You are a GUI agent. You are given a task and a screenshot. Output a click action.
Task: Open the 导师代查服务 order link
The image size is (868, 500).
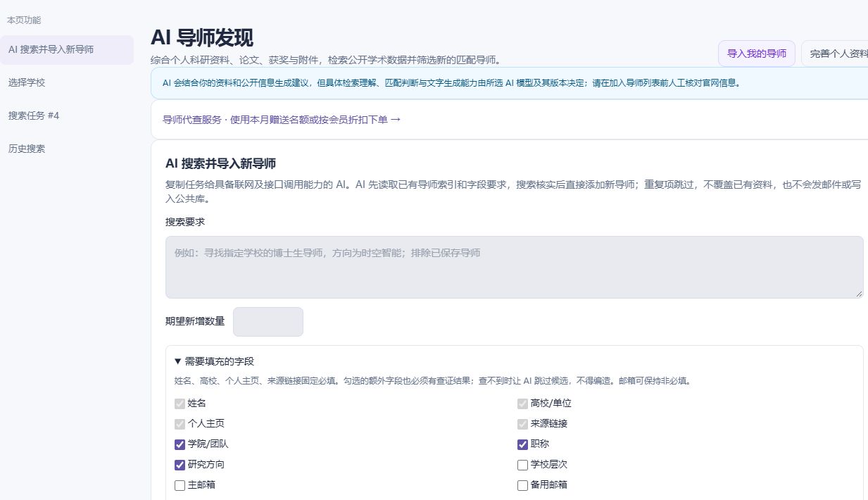click(x=282, y=120)
